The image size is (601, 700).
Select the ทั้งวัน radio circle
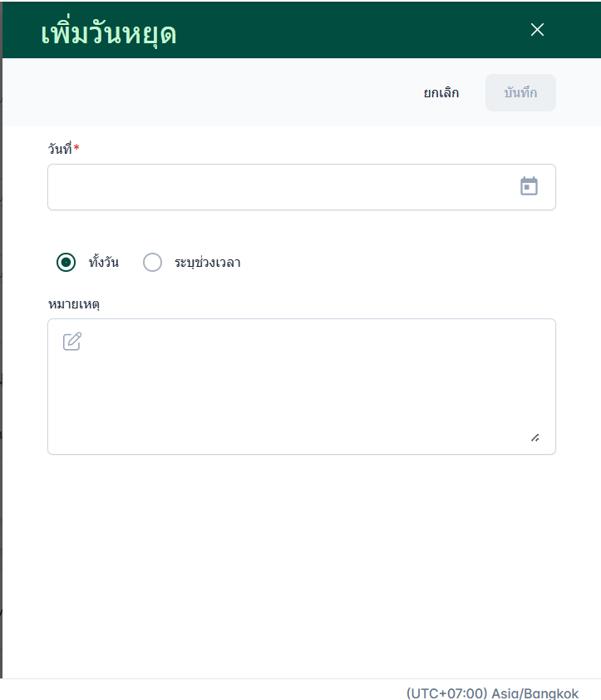67,263
